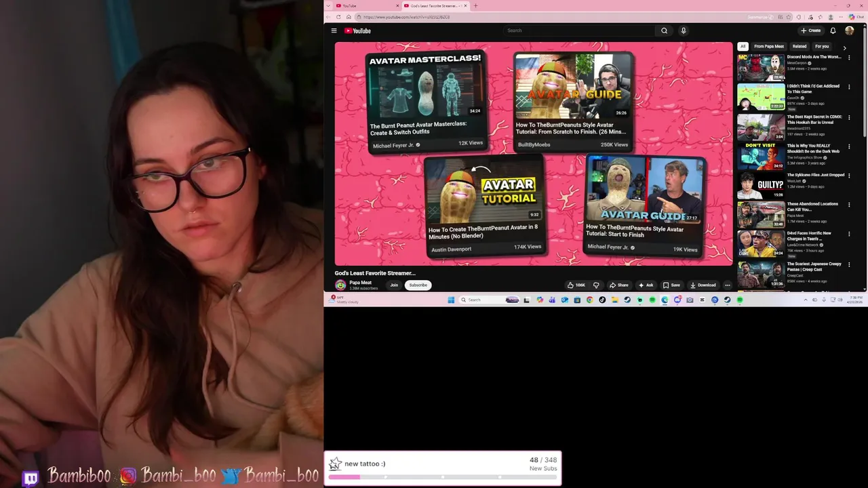Select the From Papa Meat filter chip
The image size is (868, 488).
click(769, 46)
